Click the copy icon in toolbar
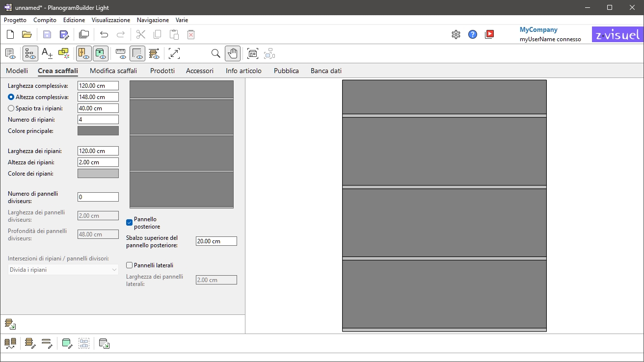Image resolution: width=644 pixels, height=362 pixels. point(158,34)
